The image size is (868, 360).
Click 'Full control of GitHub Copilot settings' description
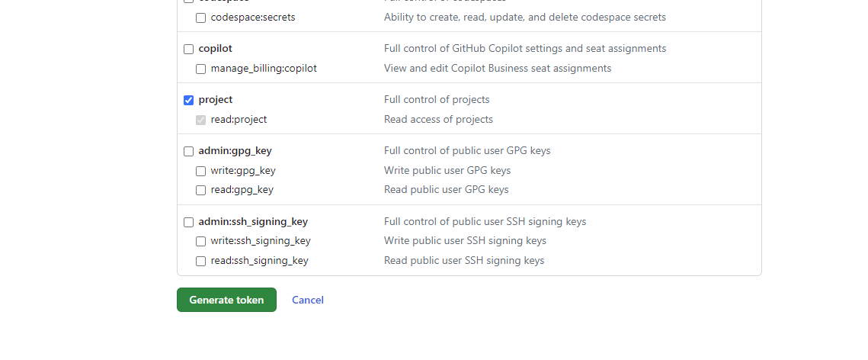(525, 49)
